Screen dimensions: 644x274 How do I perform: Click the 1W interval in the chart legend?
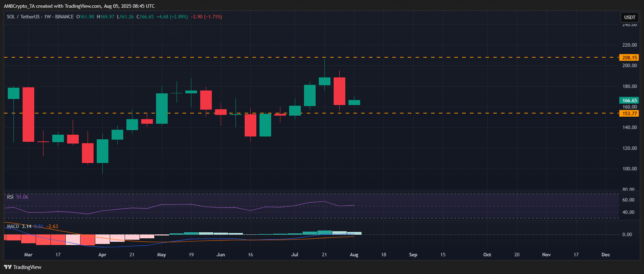(47, 17)
